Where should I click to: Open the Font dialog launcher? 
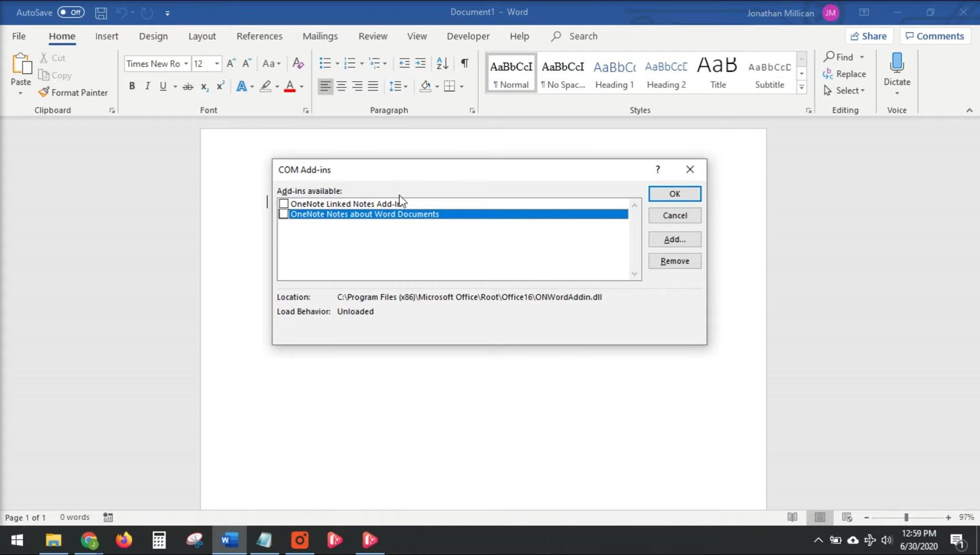coord(306,111)
